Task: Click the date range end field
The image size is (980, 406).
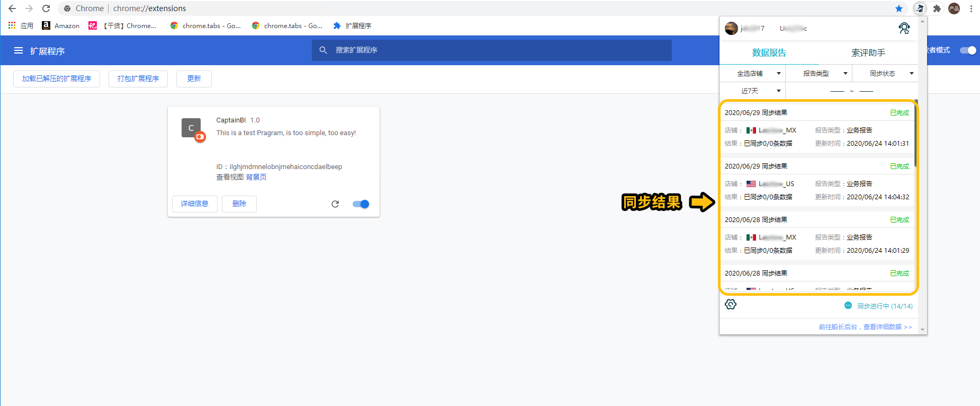Action: pyautogui.click(x=866, y=91)
